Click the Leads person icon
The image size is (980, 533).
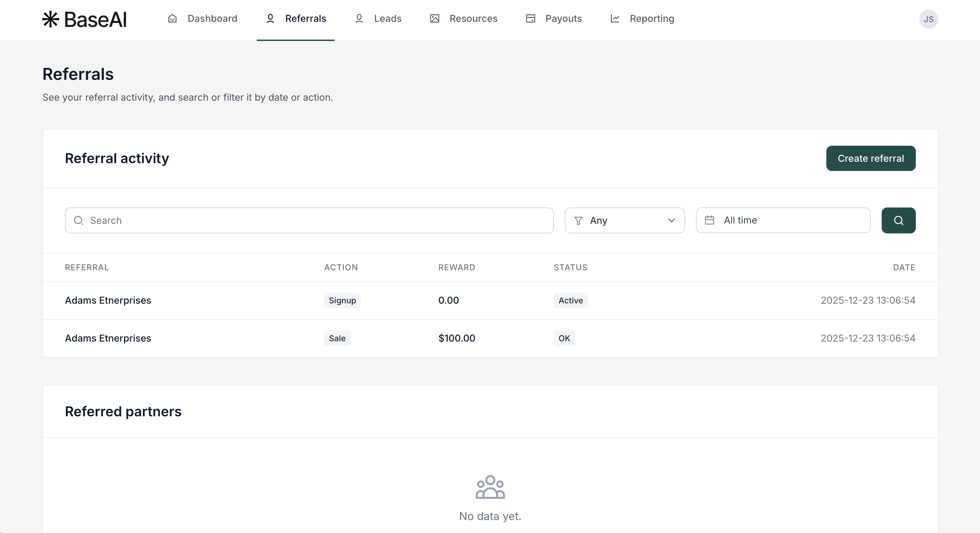coord(359,19)
